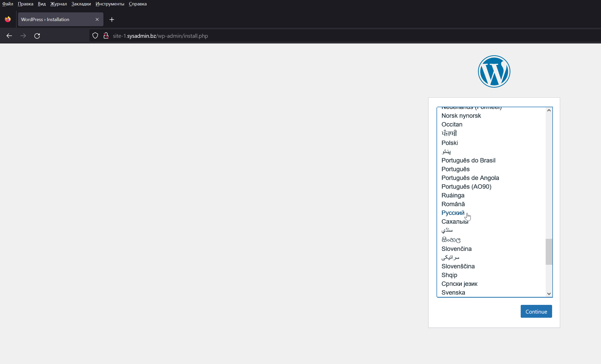Select ਪੰਜਾਬੀ language option
Screen dimensions: 601x364
pyautogui.click(x=491, y=133)
